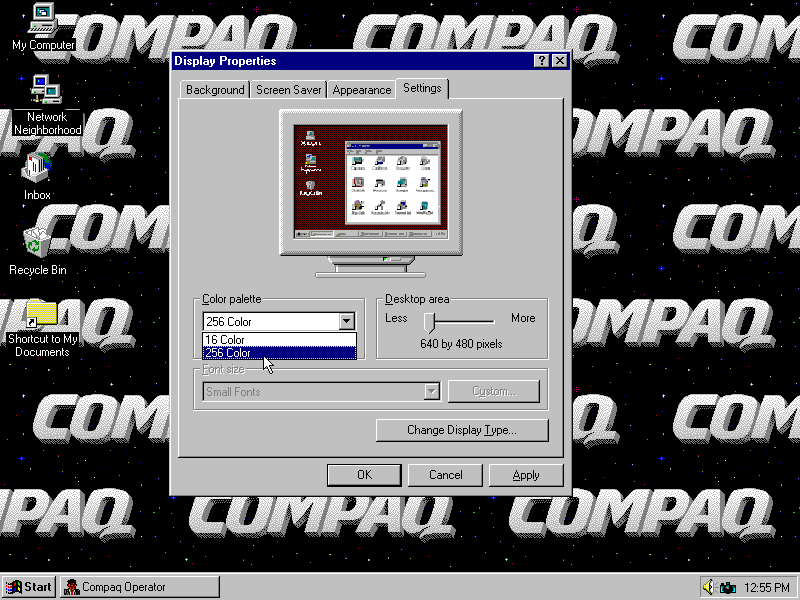Click the Help question mark title button
The image size is (800, 600).
click(541, 61)
